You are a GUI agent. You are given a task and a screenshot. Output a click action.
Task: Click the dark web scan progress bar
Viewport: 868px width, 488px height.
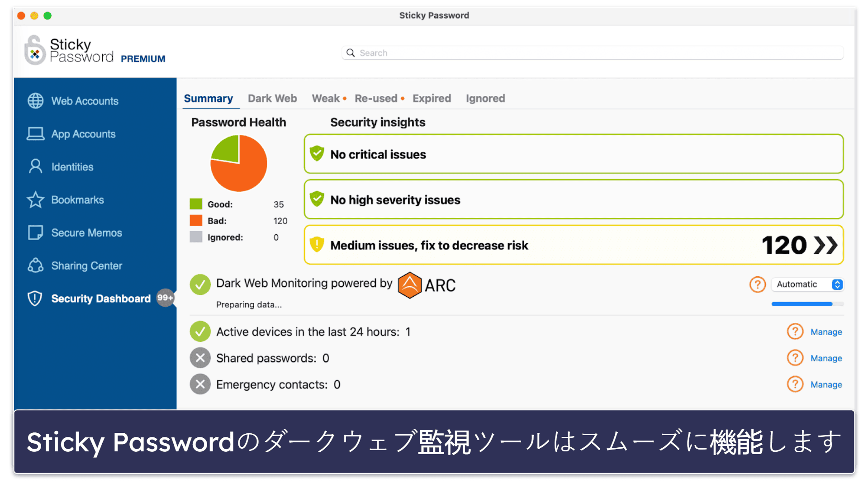click(807, 304)
